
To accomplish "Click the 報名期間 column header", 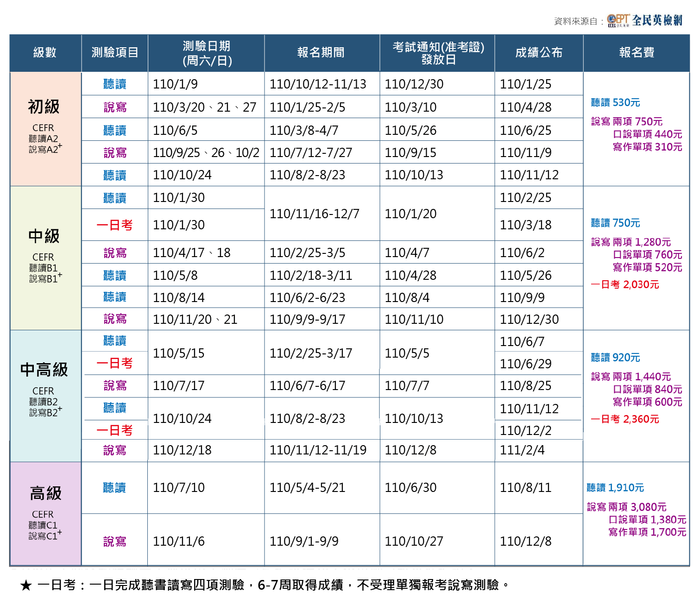I will (322, 53).
